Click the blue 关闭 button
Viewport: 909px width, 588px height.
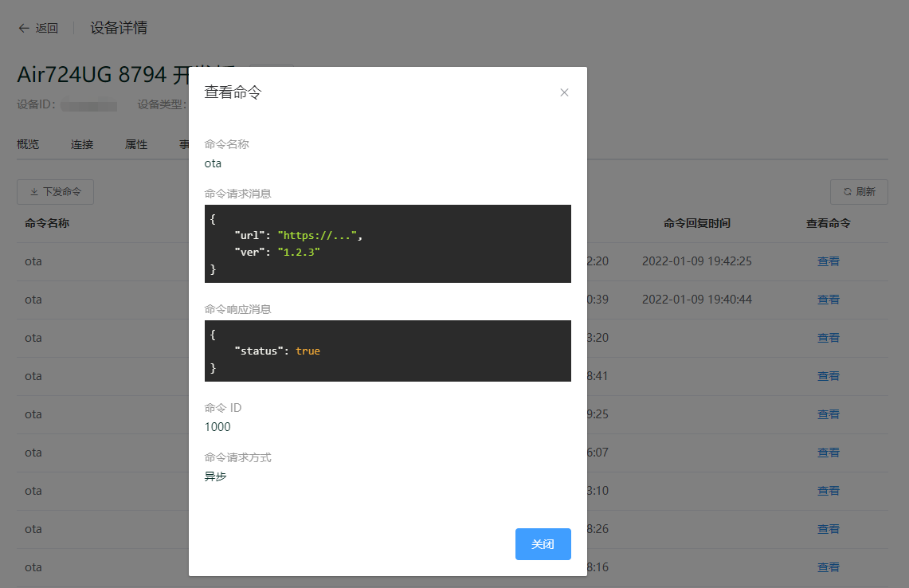(543, 544)
